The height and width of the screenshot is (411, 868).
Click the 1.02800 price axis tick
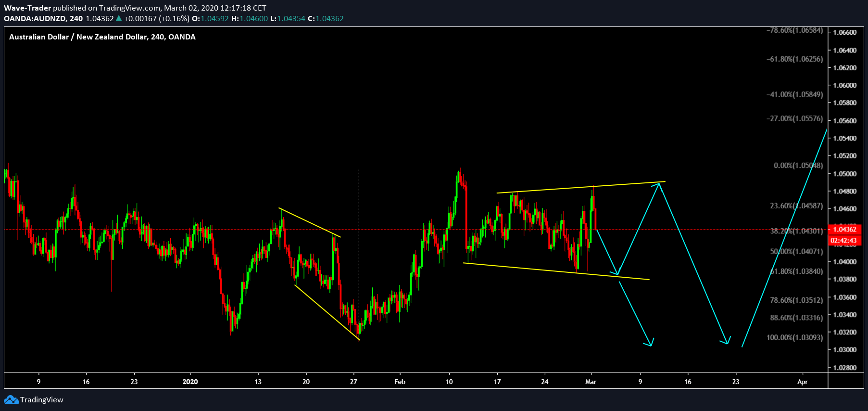coord(845,368)
